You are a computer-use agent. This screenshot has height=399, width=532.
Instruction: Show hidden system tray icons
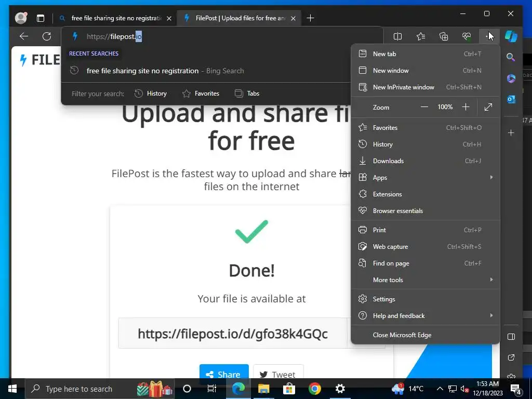tap(440, 389)
